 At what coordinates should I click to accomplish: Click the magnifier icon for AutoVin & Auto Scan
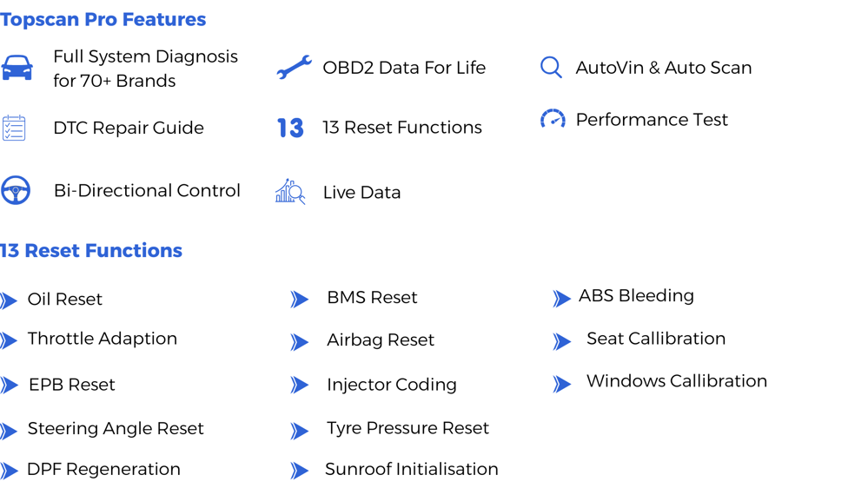click(551, 68)
